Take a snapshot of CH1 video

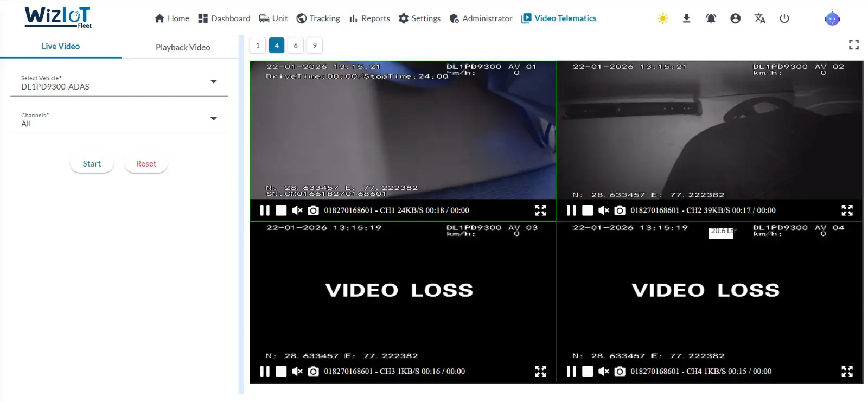[x=313, y=210]
